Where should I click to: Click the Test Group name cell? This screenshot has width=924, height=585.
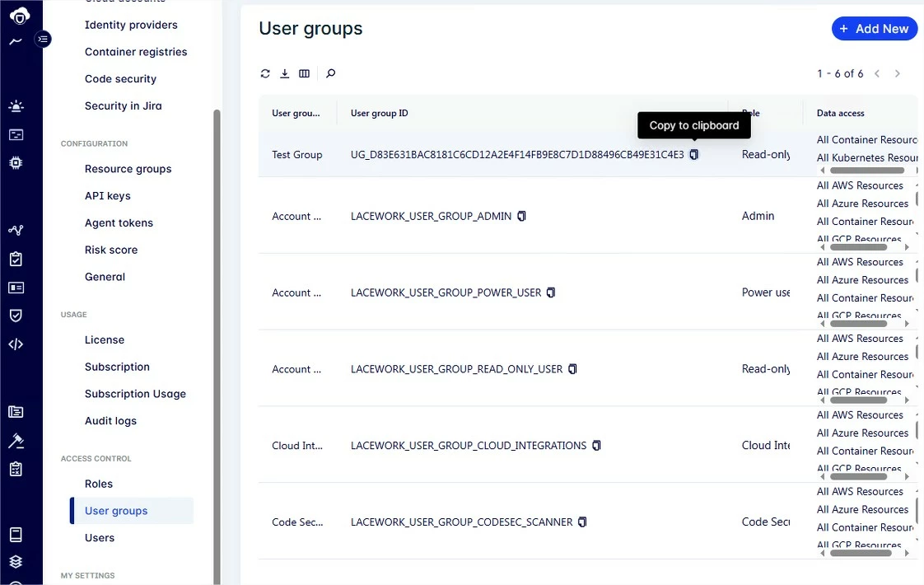(297, 155)
